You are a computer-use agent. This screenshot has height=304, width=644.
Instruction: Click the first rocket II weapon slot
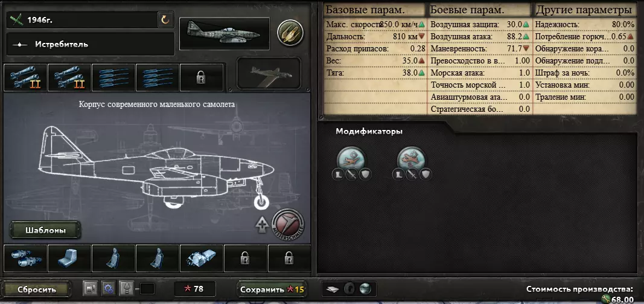coord(25,77)
